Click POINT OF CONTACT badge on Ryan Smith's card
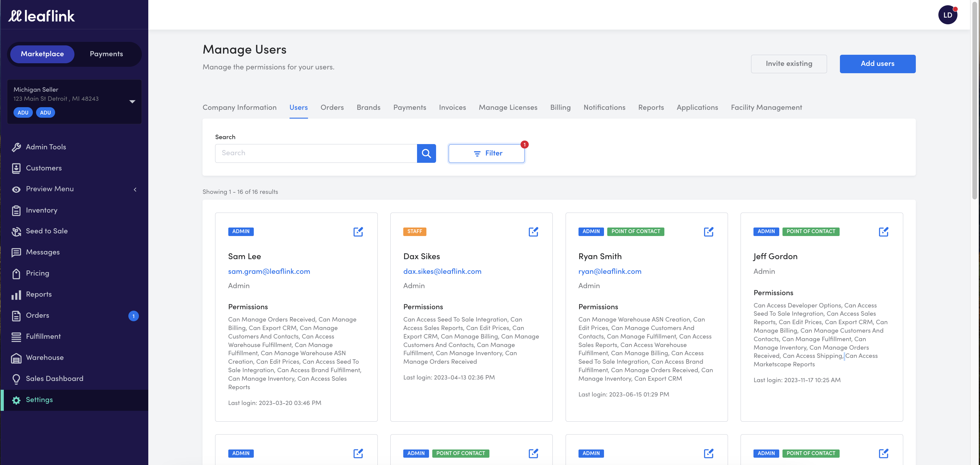The image size is (980, 465). (x=635, y=232)
